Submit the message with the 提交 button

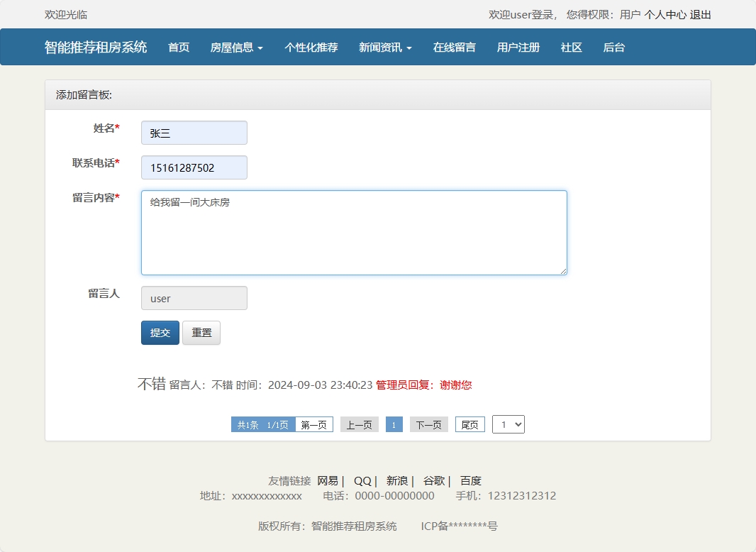tap(160, 332)
